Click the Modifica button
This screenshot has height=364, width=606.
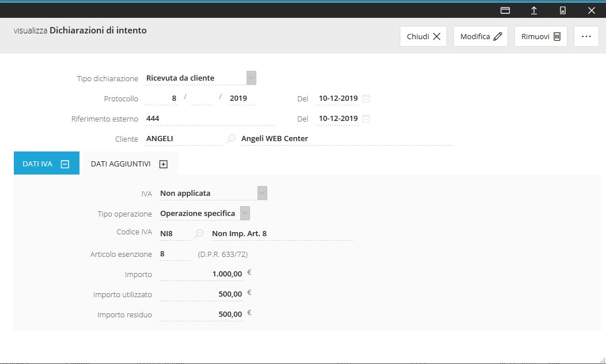481,36
